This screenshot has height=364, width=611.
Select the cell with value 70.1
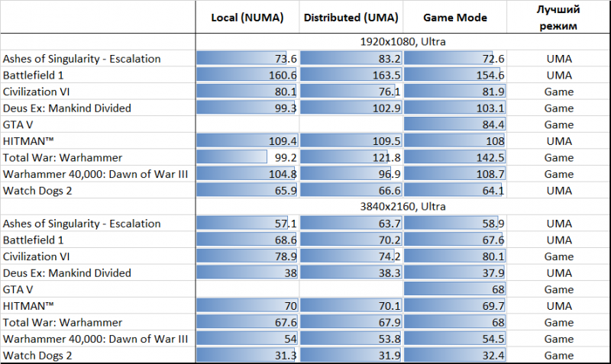(351, 305)
